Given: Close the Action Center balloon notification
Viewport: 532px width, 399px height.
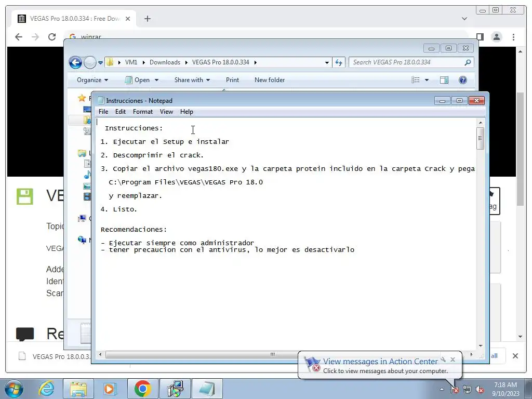Looking at the screenshot, I should pos(453,360).
